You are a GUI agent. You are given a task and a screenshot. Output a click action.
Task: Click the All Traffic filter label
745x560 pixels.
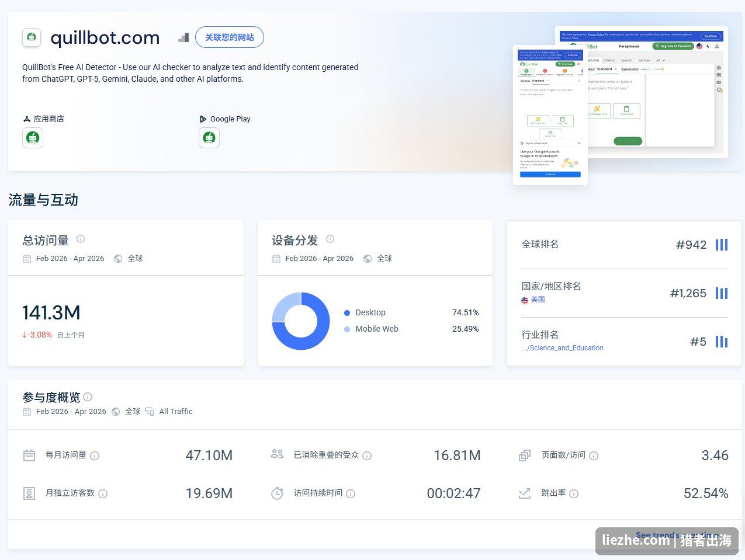(x=176, y=412)
